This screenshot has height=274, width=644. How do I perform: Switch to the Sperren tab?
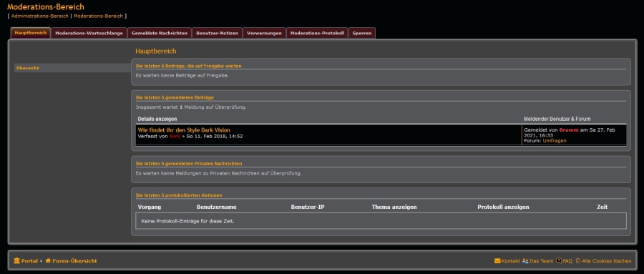362,34
